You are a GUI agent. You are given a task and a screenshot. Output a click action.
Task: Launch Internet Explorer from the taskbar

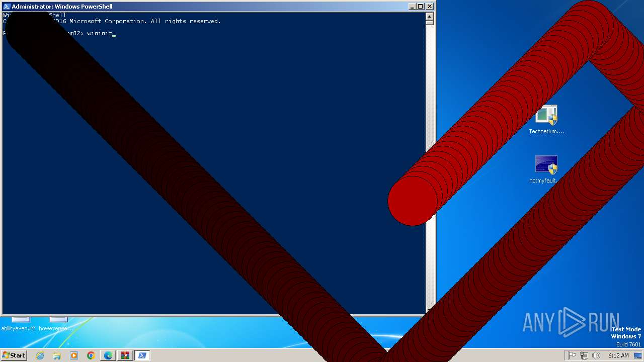click(x=40, y=355)
